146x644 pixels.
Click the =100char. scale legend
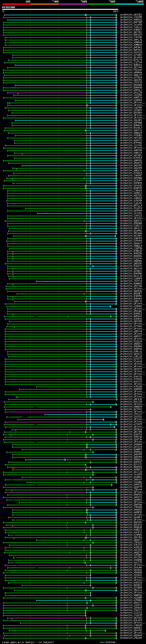click(108, 642)
